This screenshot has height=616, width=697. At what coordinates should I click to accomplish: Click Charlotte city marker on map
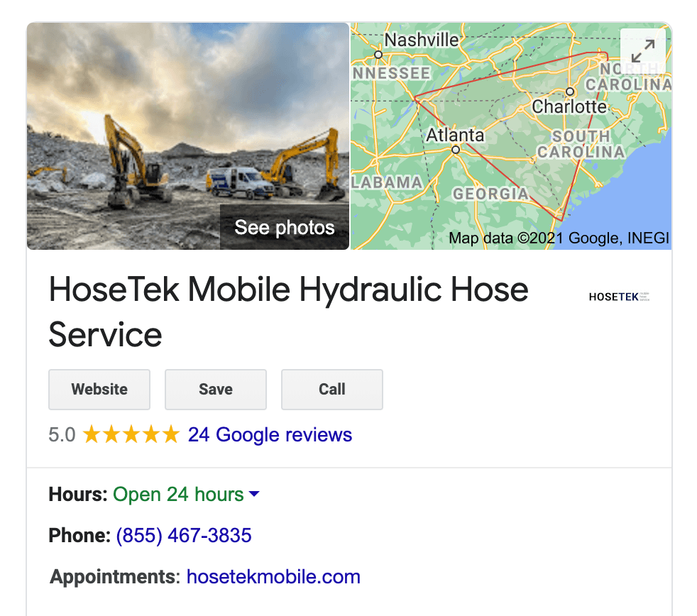tap(570, 92)
